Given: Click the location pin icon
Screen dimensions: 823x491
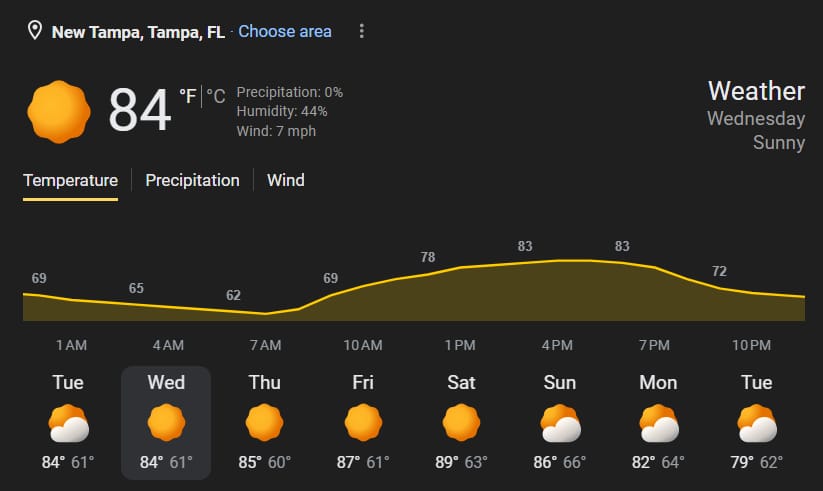Looking at the screenshot, I should [35, 31].
